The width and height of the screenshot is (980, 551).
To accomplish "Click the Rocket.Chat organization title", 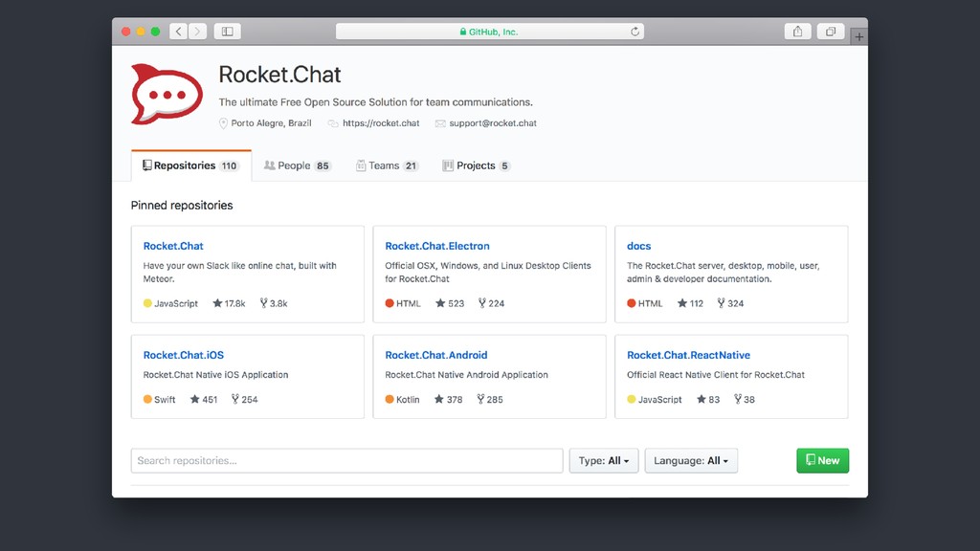I will 280,75.
